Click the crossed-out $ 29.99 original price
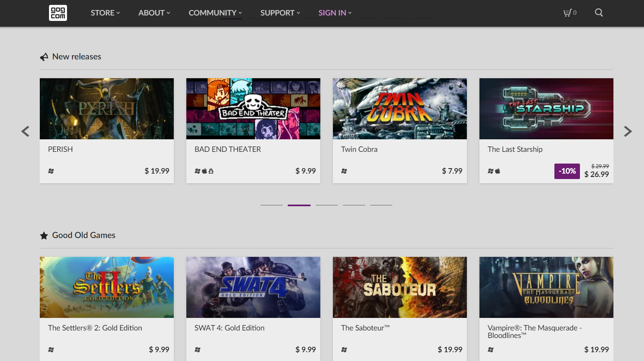Viewport: 644px width, 361px height. pos(600,166)
